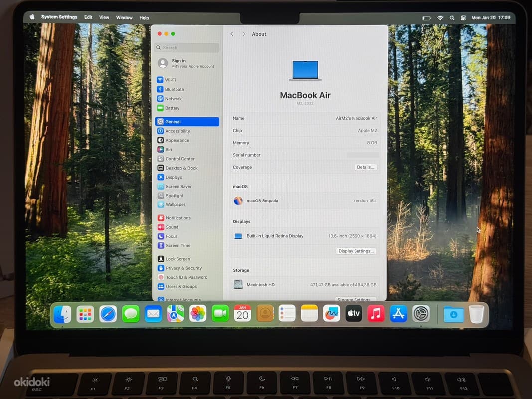Open the View menu
This screenshot has height=399, width=532.
[x=104, y=17]
